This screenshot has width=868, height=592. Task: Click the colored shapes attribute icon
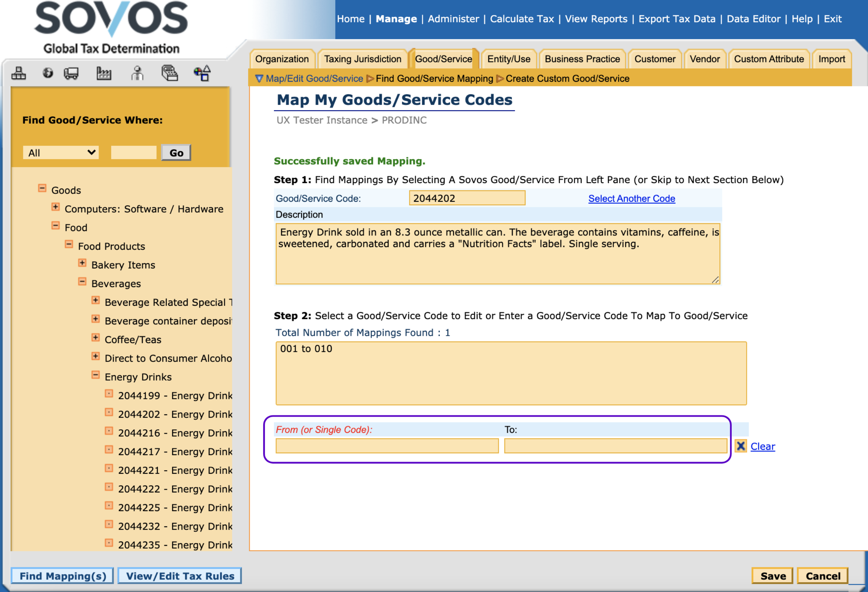[x=202, y=73]
